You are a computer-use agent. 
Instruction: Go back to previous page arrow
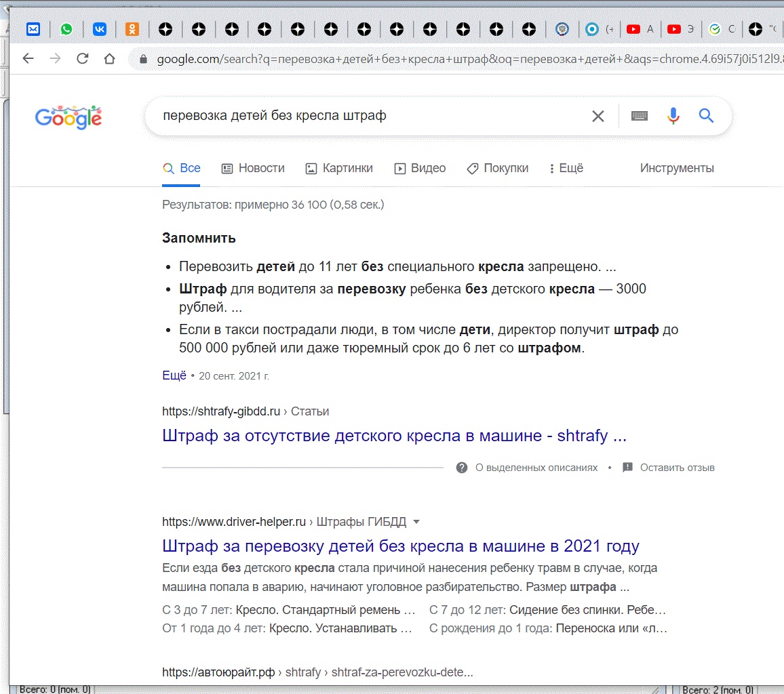pyautogui.click(x=28, y=58)
